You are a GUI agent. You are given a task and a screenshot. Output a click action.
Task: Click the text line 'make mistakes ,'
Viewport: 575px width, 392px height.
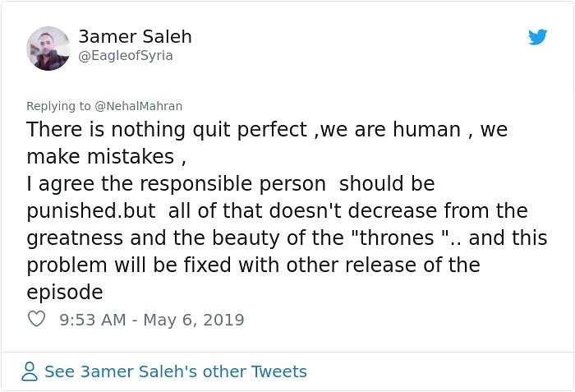pos(106,157)
